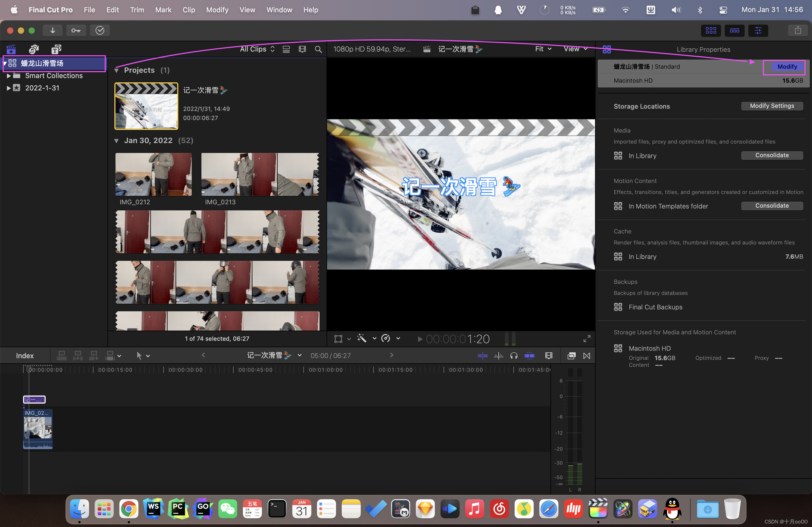Click the Modify Settings button

[771, 106]
